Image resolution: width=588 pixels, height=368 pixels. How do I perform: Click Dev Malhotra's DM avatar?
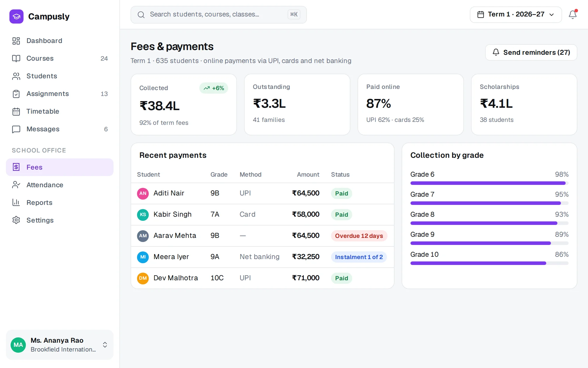click(x=143, y=278)
